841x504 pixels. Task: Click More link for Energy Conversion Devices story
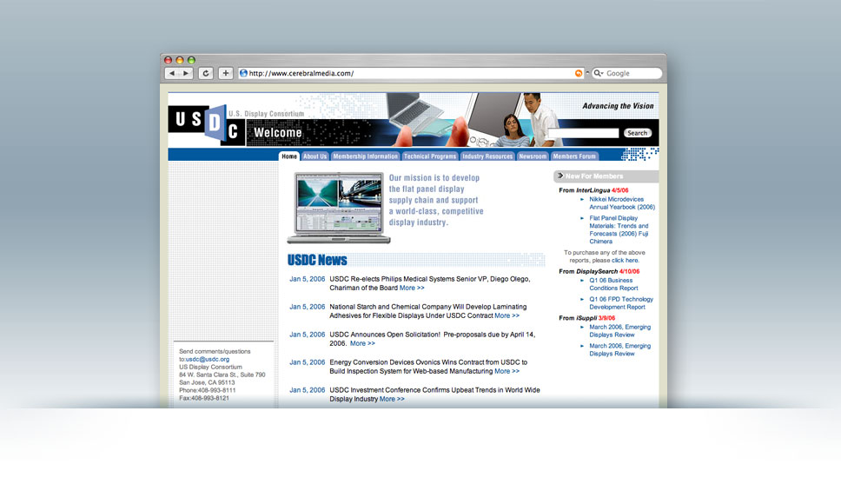click(507, 372)
